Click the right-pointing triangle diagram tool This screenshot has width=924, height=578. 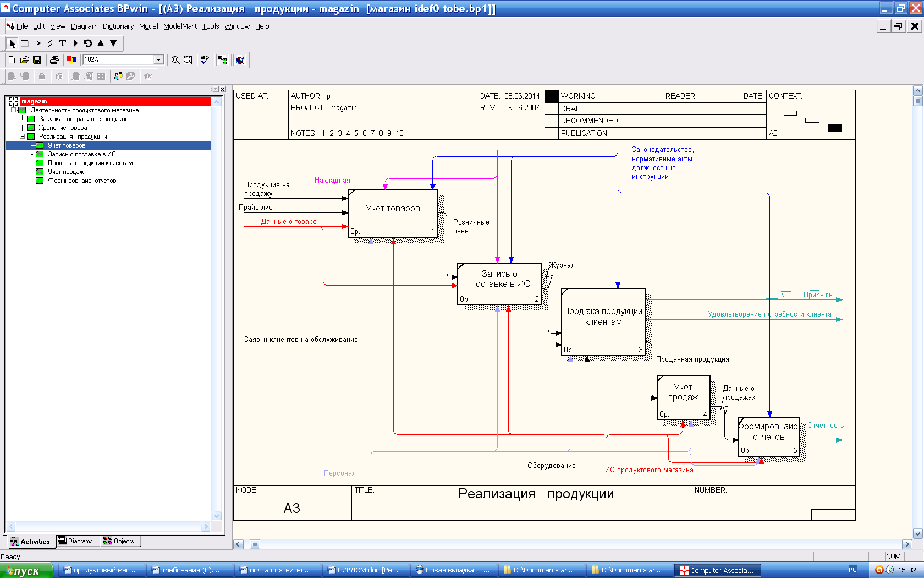(75, 43)
